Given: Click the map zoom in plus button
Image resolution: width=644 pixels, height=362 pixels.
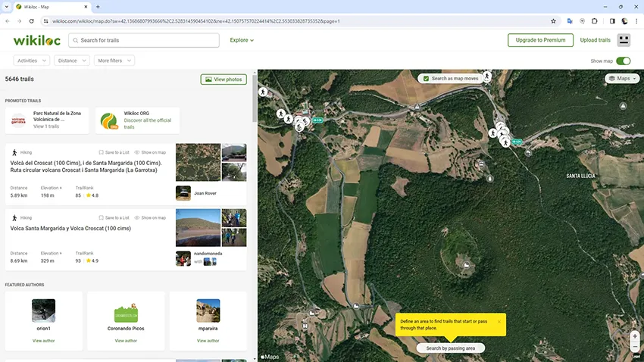Looking at the screenshot, I should 635,335.
